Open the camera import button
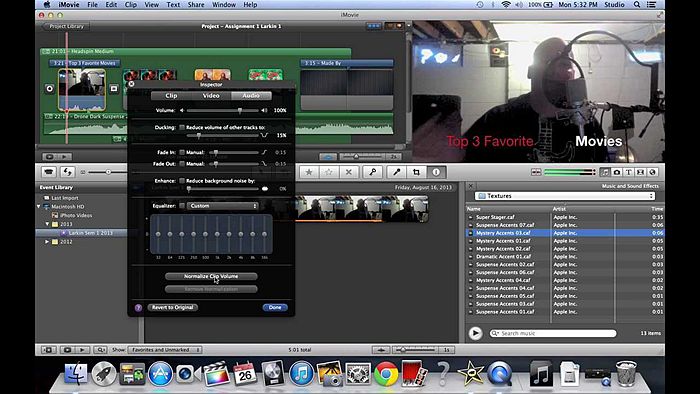This screenshot has height=394, width=700. pos(49,172)
